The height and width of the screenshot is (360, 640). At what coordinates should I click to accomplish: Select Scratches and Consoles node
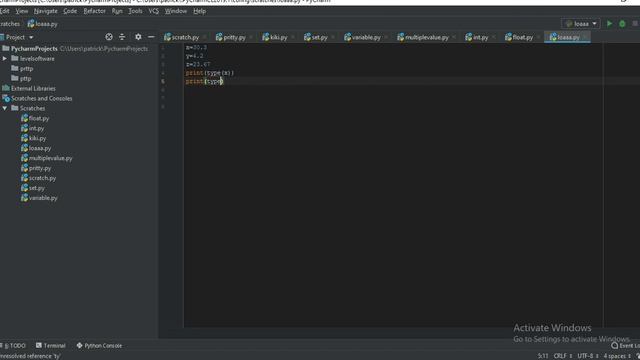pyautogui.click(x=37, y=98)
